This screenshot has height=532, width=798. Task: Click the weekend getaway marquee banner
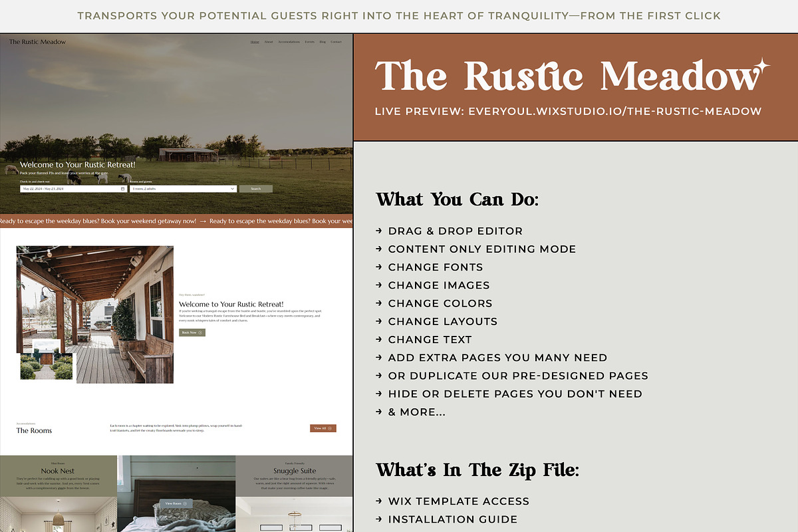coord(176,221)
